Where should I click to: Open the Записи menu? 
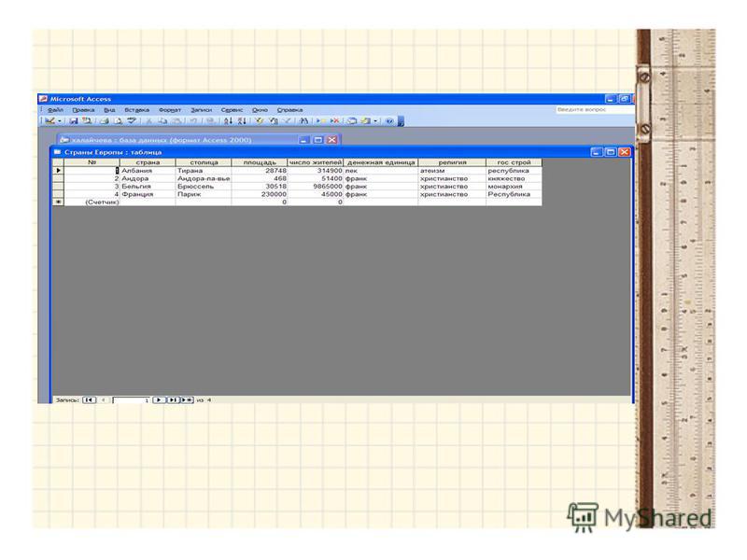pyautogui.click(x=202, y=110)
